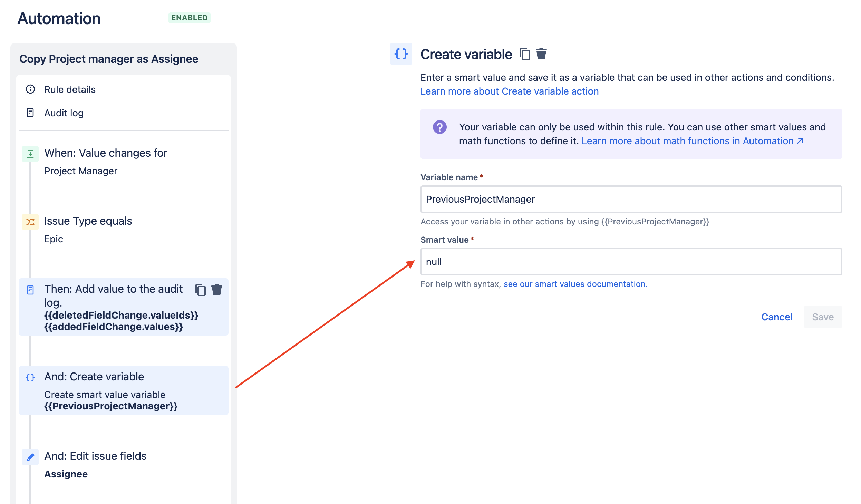The image size is (861, 504).
Task: Click the orange Issue Type condition icon
Action: (x=30, y=222)
